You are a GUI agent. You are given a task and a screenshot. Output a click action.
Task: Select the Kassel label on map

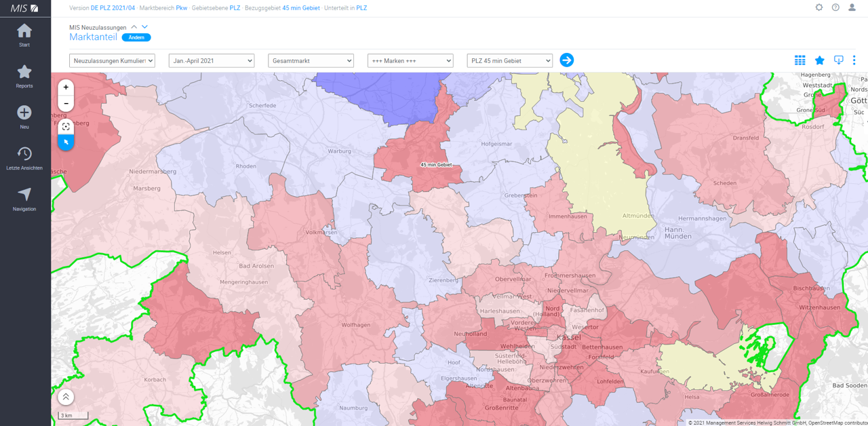tap(568, 337)
